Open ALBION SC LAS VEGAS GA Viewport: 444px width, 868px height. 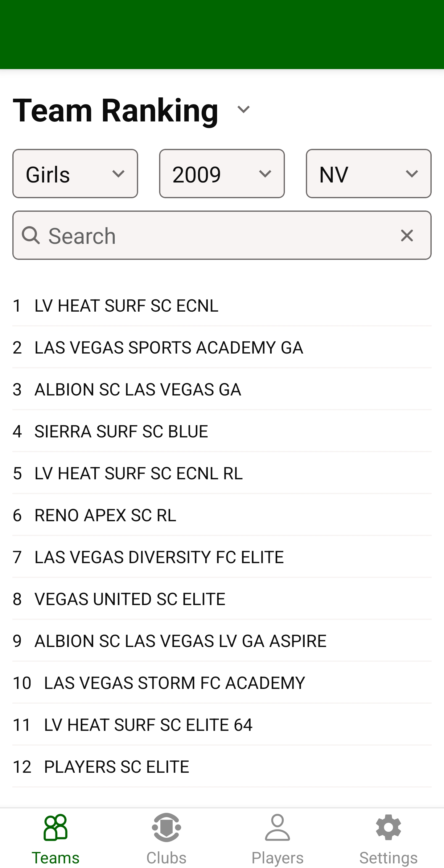pos(138,390)
